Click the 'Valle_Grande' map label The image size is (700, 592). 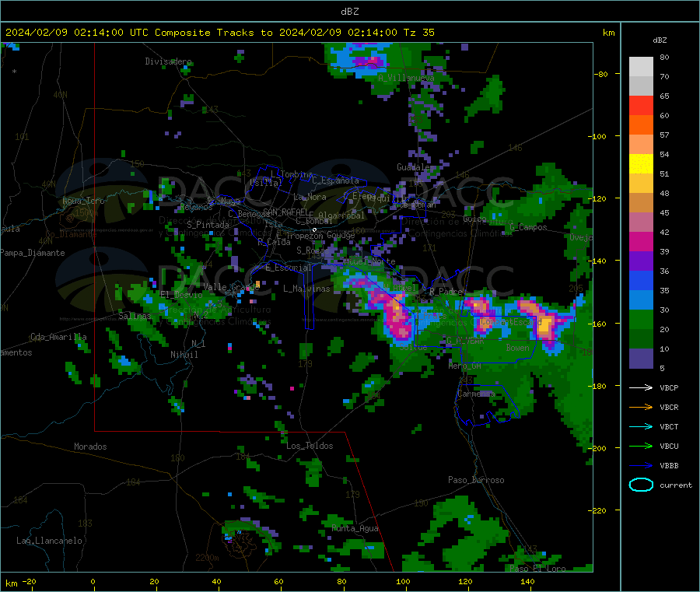coord(231,286)
